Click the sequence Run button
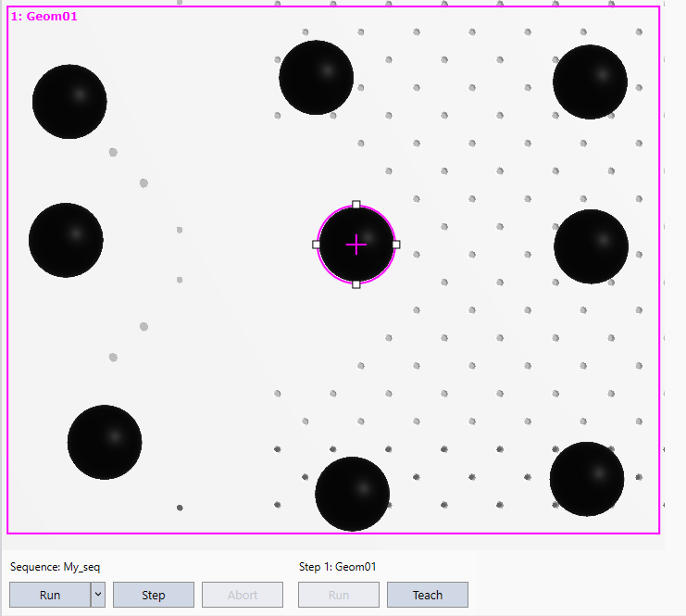686x616 pixels. click(50, 595)
